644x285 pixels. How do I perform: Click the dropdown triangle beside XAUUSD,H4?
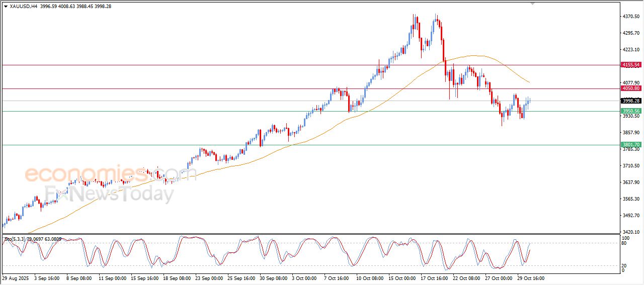click(6, 6)
